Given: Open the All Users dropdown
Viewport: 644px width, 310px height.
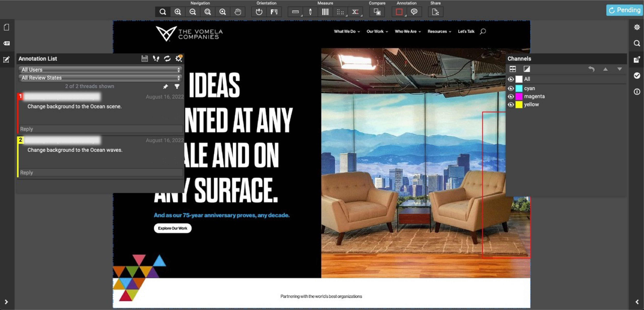Looking at the screenshot, I should click(x=100, y=70).
